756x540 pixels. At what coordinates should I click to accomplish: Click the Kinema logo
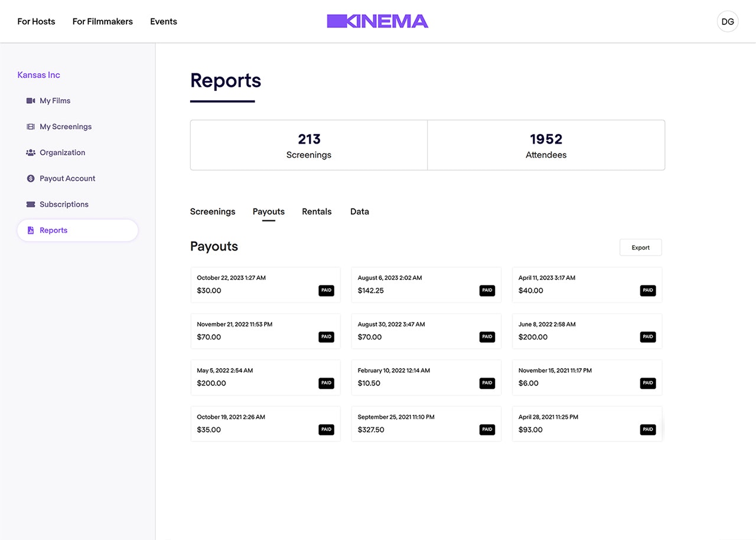click(377, 21)
